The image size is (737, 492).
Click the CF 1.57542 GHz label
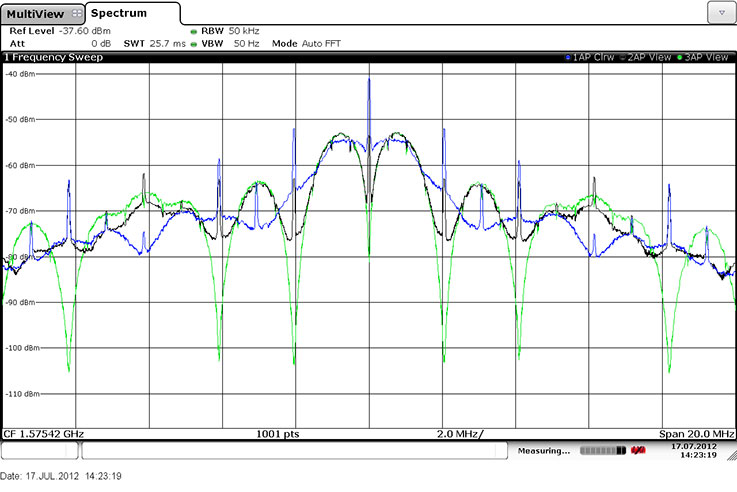point(45,434)
